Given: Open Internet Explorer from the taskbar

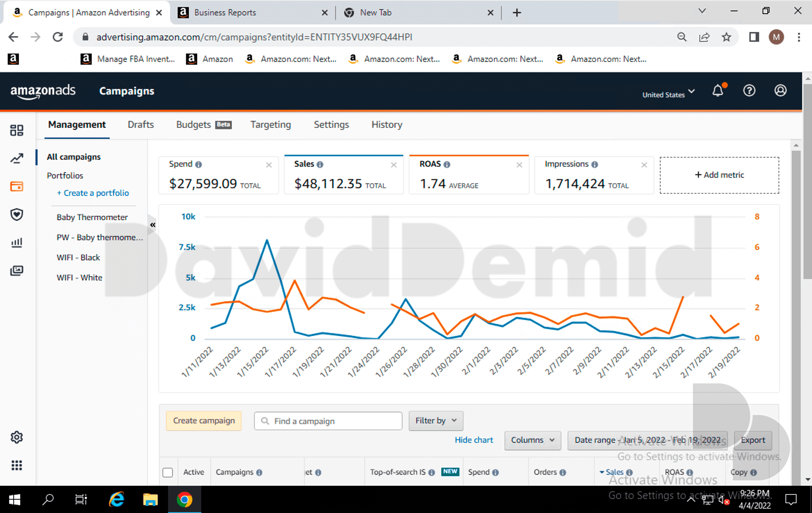Looking at the screenshot, I should click(116, 499).
